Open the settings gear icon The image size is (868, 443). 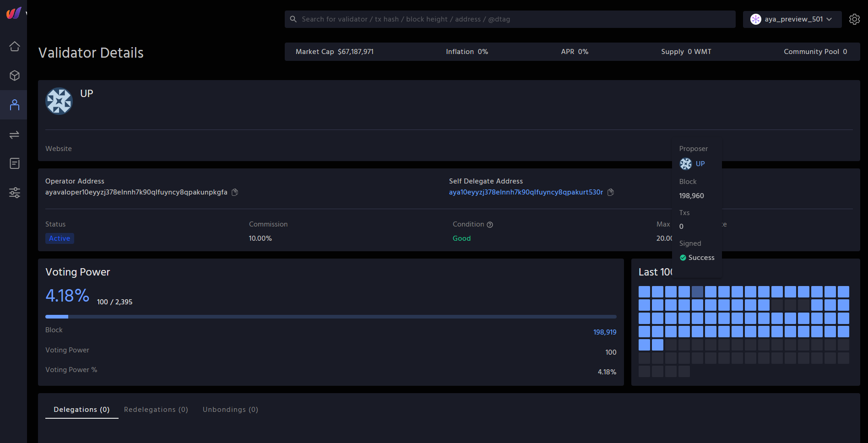(x=854, y=19)
